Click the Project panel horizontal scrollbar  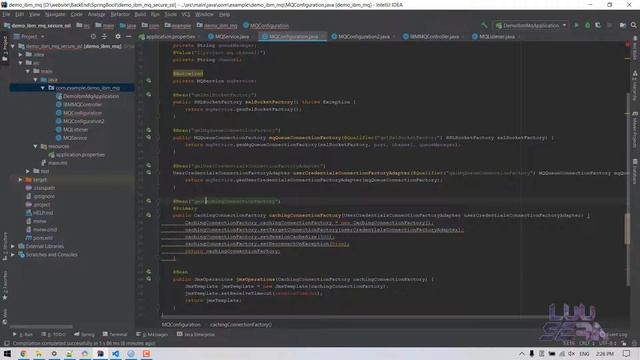click(41, 327)
